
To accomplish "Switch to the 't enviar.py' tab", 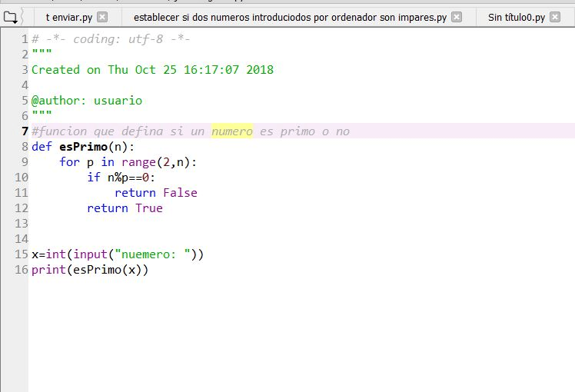I will click(x=68, y=17).
